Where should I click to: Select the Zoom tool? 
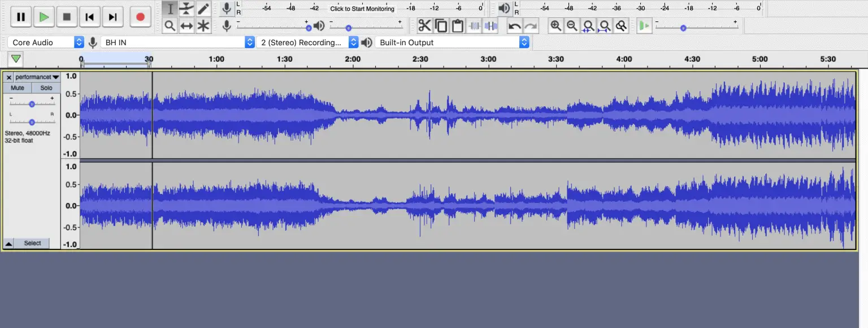[170, 25]
